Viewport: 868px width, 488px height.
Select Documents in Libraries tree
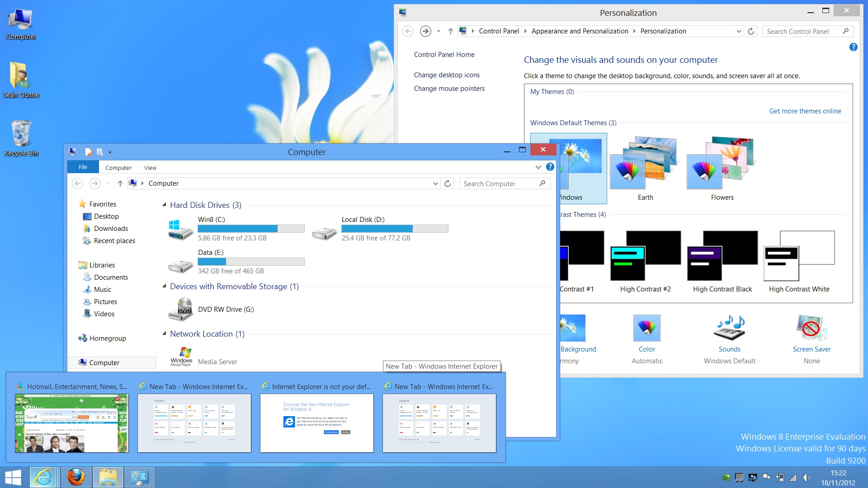(111, 277)
